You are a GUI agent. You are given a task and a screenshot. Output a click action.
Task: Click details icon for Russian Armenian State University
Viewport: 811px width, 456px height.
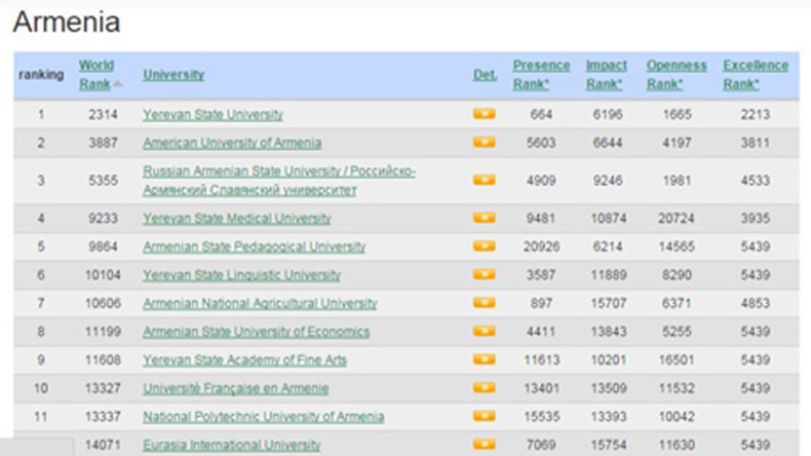[484, 180]
